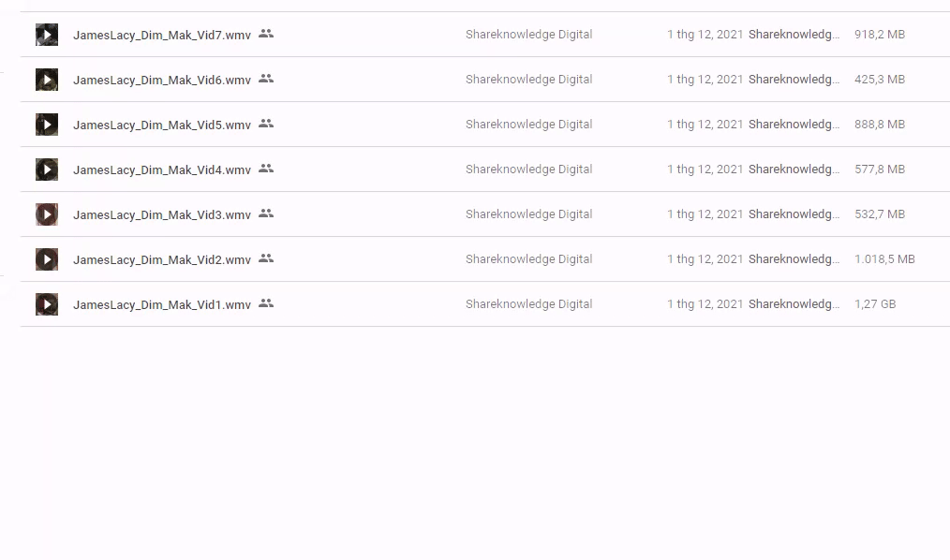Click the 1.018,5 MB file size on Vid2 row

pos(884,259)
